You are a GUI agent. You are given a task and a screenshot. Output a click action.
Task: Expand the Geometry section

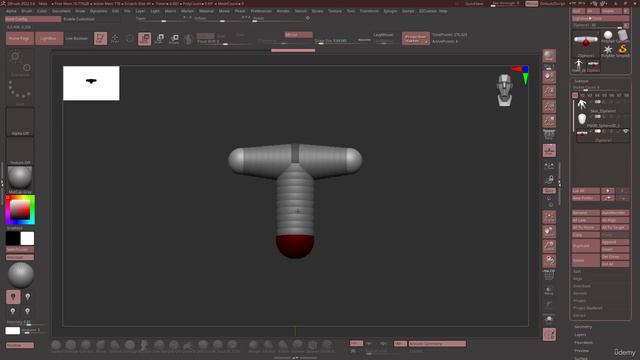[x=583, y=327]
